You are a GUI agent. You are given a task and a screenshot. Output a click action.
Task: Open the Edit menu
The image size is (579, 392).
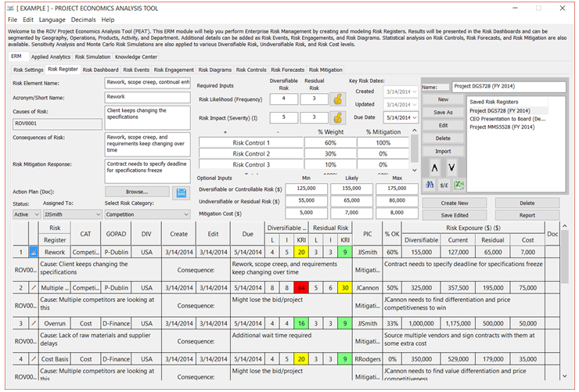(x=28, y=20)
